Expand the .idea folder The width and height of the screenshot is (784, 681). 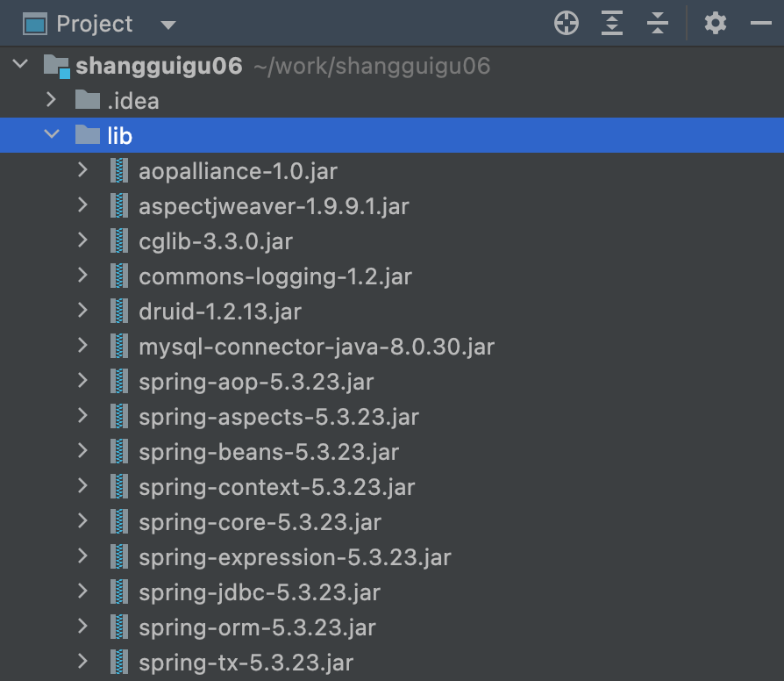[x=52, y=100]
